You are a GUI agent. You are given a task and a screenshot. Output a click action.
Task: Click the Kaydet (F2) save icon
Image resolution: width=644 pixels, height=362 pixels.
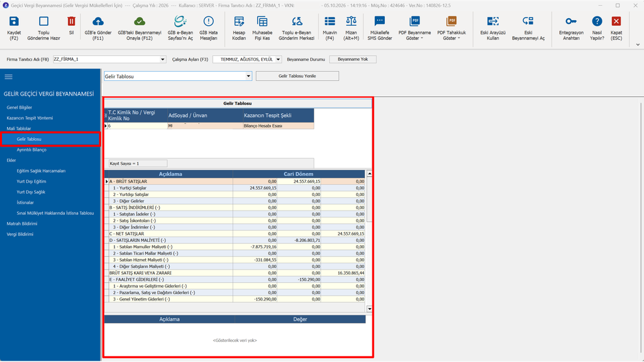pyautogui.click(x=14, y=21)
